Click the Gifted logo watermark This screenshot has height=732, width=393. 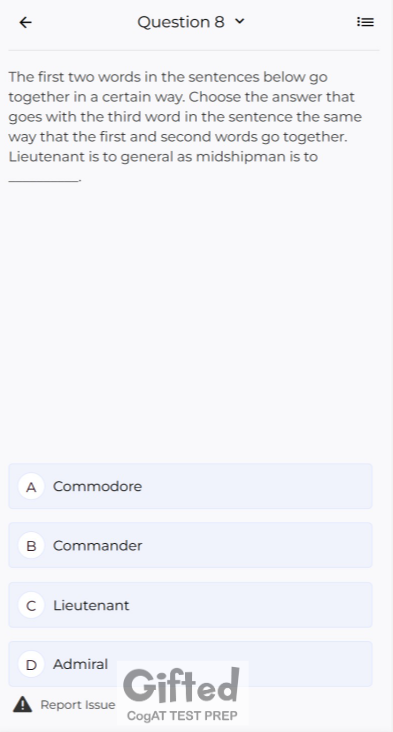pyautogui.click(x=182, y=685)
